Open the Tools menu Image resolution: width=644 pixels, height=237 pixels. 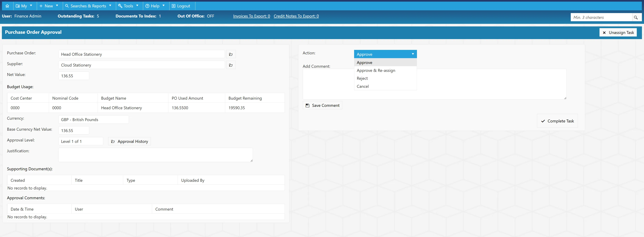point(128,6)
